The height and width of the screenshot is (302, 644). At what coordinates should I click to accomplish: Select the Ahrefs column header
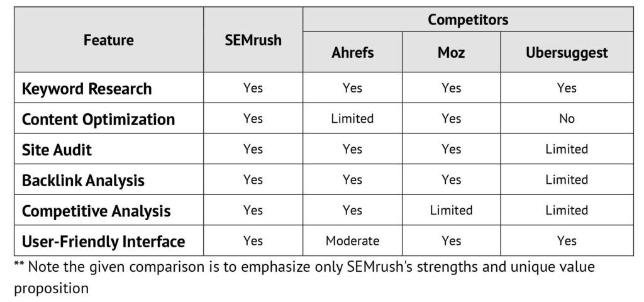coord(352,53)
